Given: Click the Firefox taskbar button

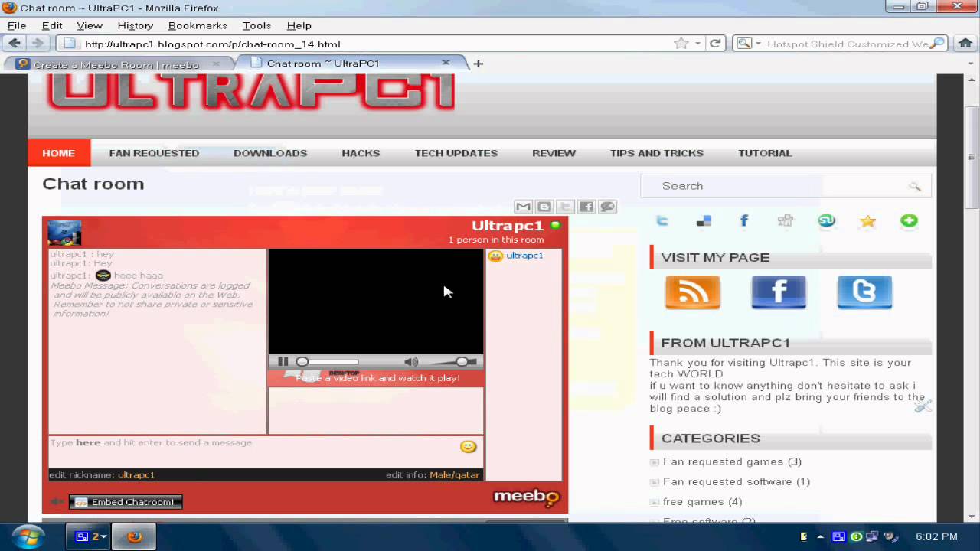Looking at the screenshot, I should point(135,536).
